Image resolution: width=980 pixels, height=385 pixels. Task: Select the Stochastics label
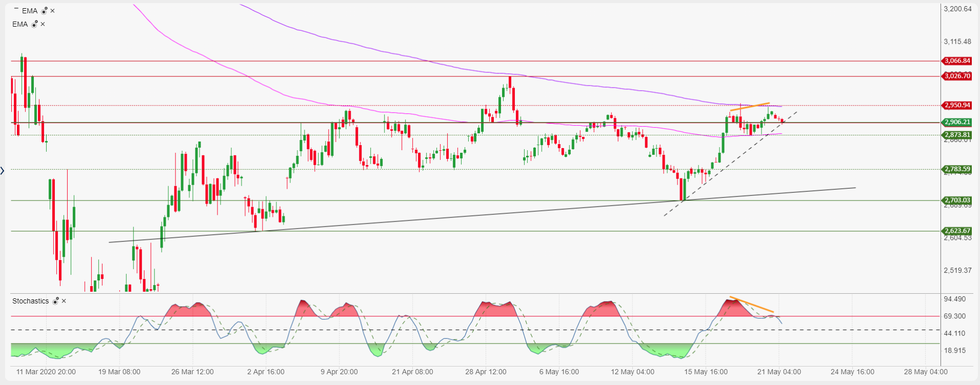30,301
